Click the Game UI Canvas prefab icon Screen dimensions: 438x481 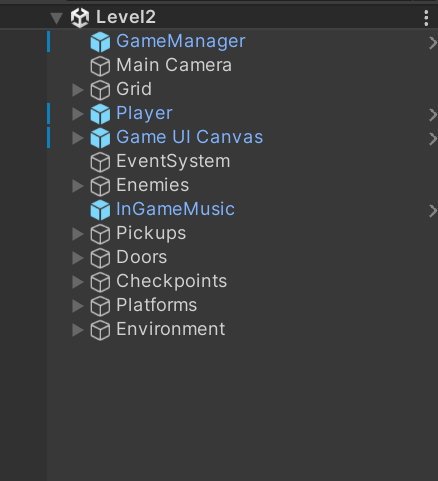coord(100,138)
